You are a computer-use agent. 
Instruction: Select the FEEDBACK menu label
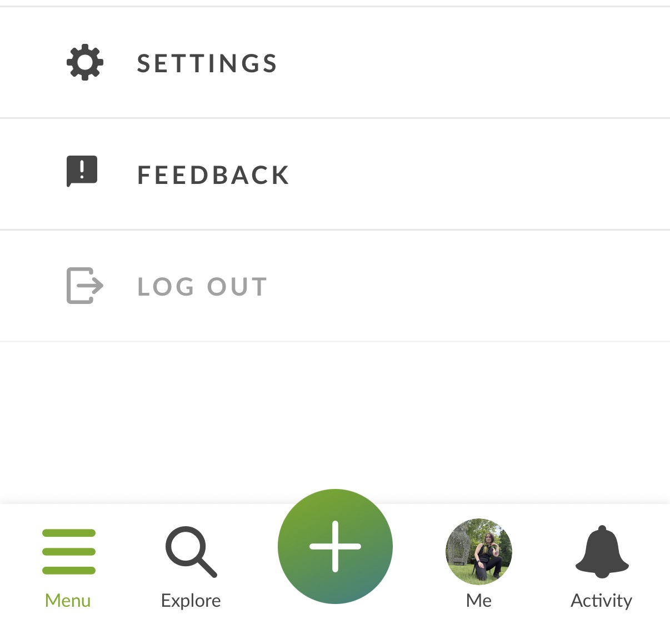pyautogui.click(x=213, y=175)
